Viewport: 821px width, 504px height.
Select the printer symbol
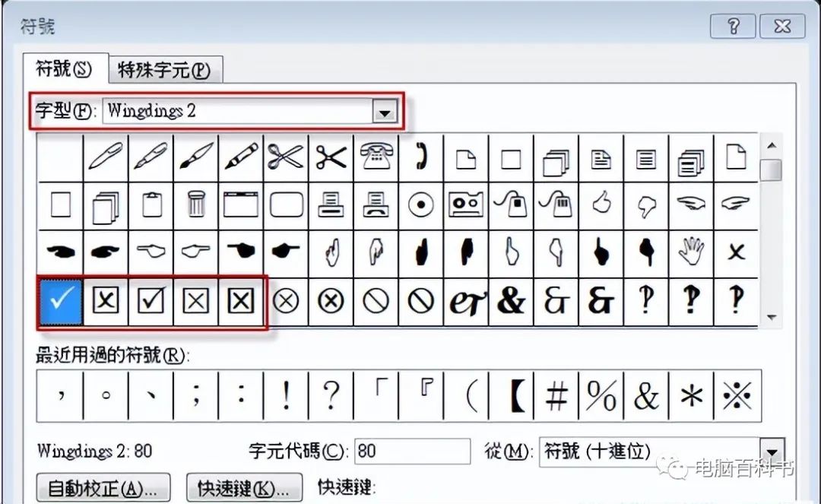[331, 204]
